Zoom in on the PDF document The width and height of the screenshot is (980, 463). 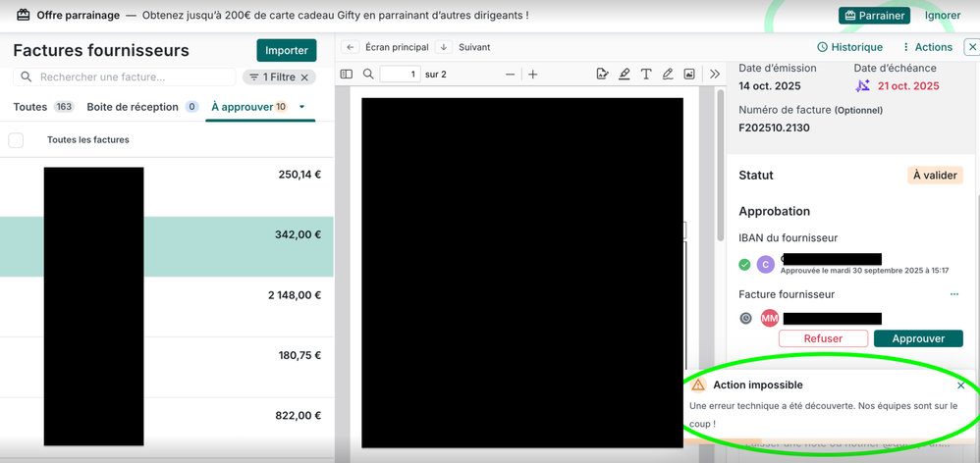(533, 75)
